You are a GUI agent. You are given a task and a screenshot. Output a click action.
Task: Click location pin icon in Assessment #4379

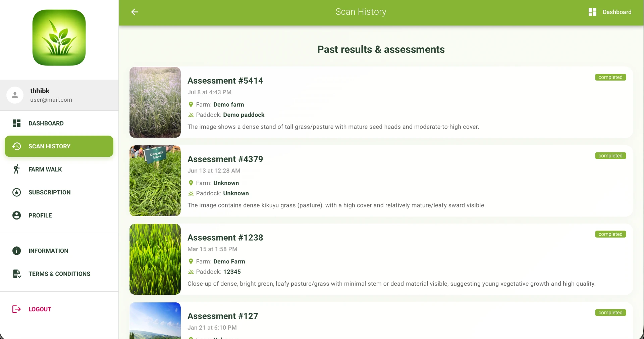(x=191, y=183)
